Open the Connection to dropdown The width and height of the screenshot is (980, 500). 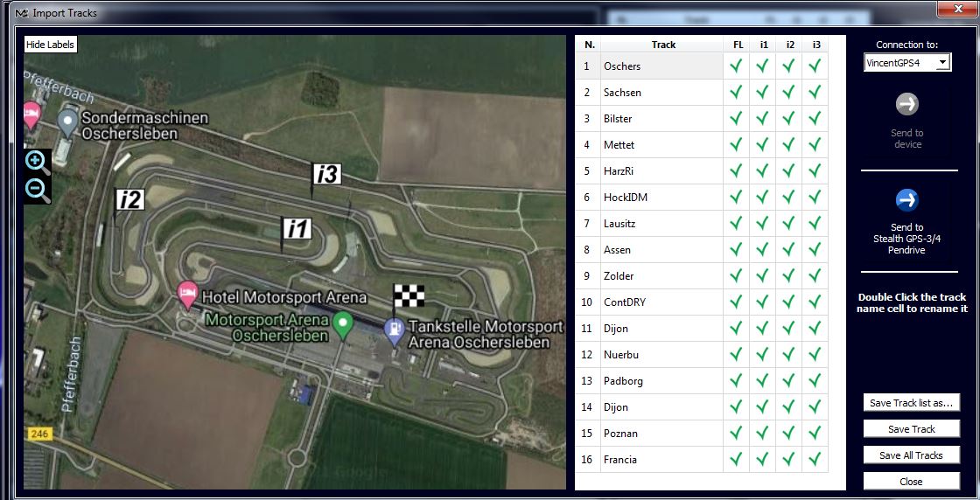[941, 63]
